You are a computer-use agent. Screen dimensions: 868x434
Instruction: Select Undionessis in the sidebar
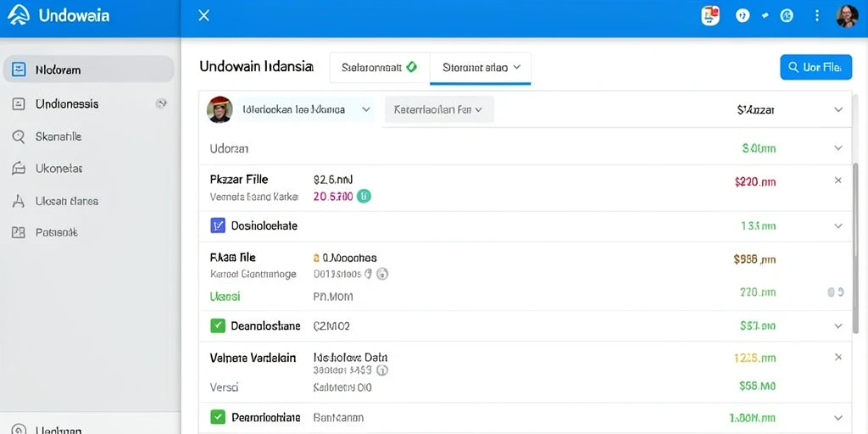point(89,103)
